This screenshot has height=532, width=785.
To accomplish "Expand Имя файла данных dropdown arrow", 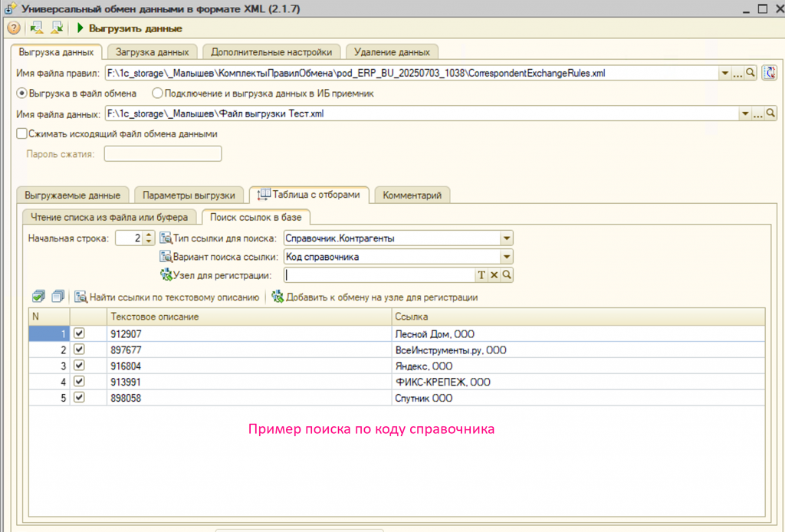I will coord(745,114).
